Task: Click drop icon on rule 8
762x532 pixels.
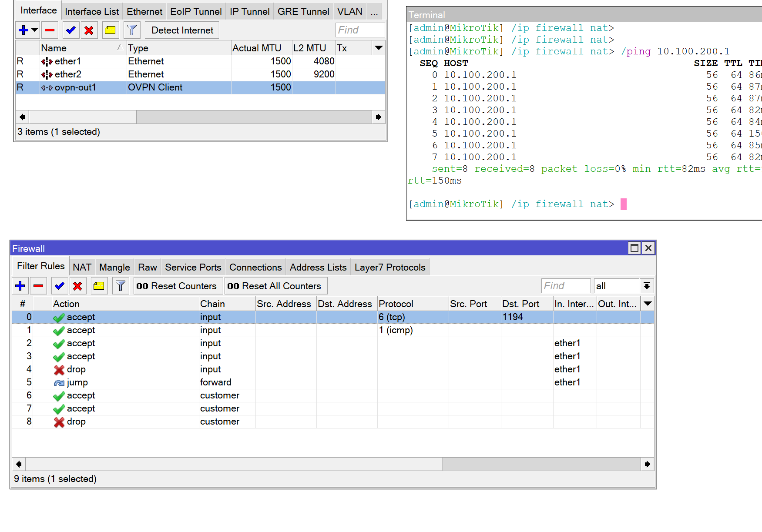Action: tap(59, 422)
